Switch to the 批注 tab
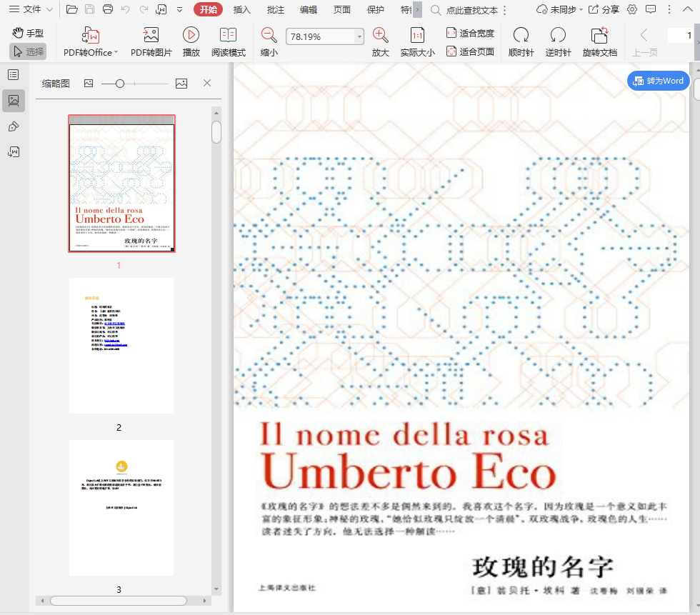The image size is (700, 615). 275,9
